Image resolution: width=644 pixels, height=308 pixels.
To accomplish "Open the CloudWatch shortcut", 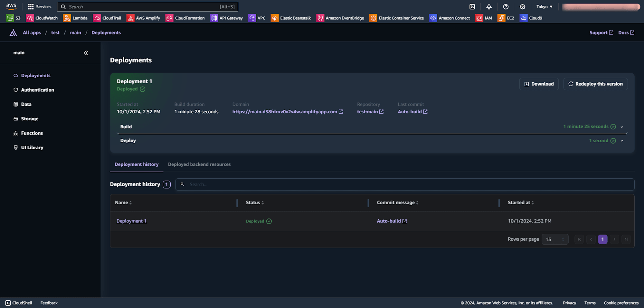I will (x=42, y=18).
